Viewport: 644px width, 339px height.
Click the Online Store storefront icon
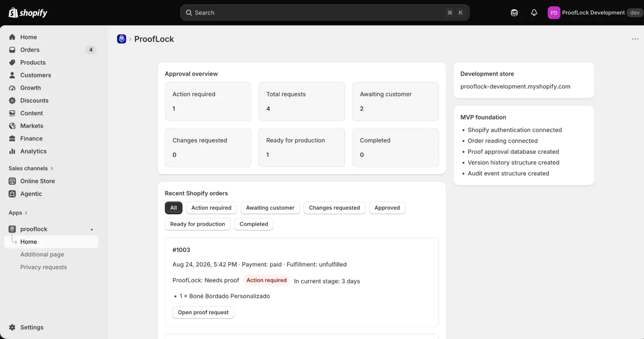12,181
